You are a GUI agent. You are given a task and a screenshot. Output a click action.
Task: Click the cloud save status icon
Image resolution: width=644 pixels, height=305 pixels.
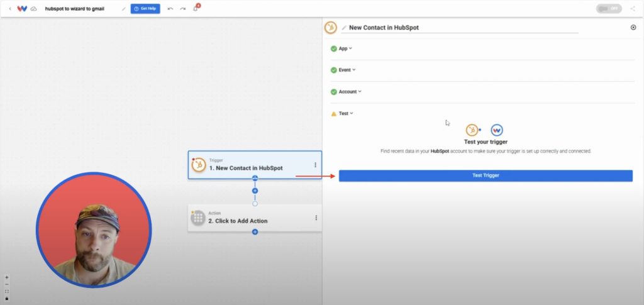click(34, 9)
